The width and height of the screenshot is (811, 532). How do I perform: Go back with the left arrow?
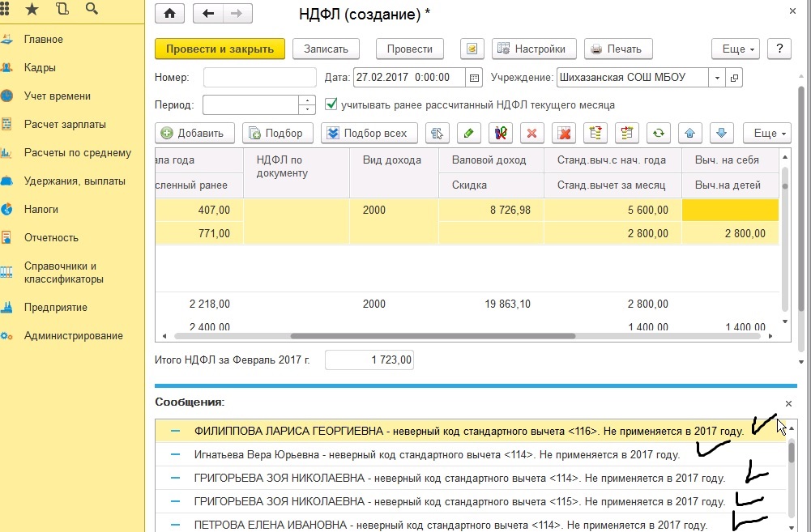click(208, 14)
